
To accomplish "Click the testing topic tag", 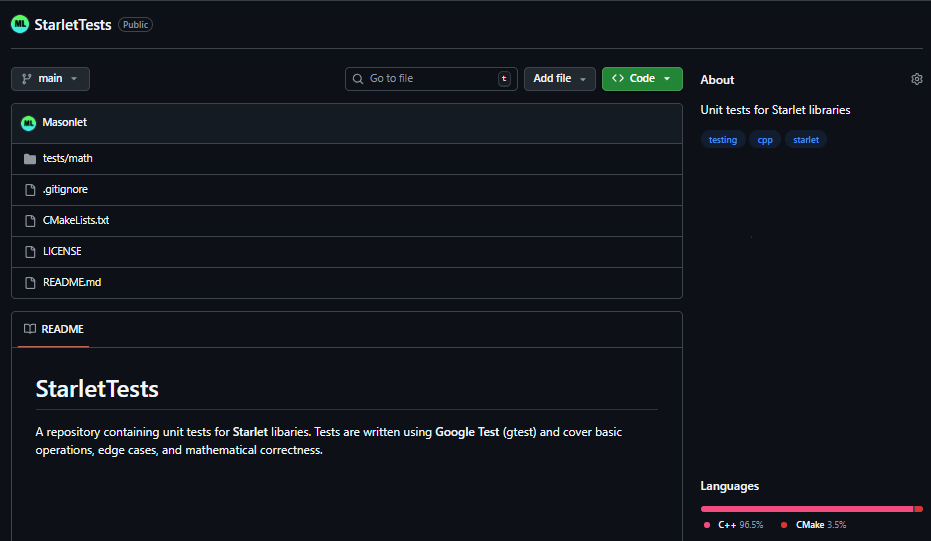I will pos(723,140).
